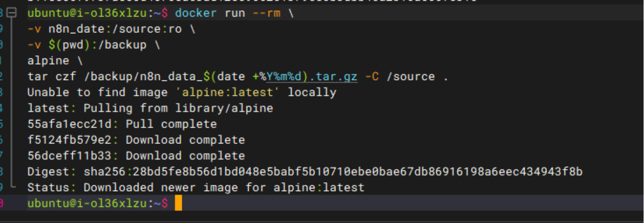
Task: Click the 'tar czf' command text
Action: [52, 76]
